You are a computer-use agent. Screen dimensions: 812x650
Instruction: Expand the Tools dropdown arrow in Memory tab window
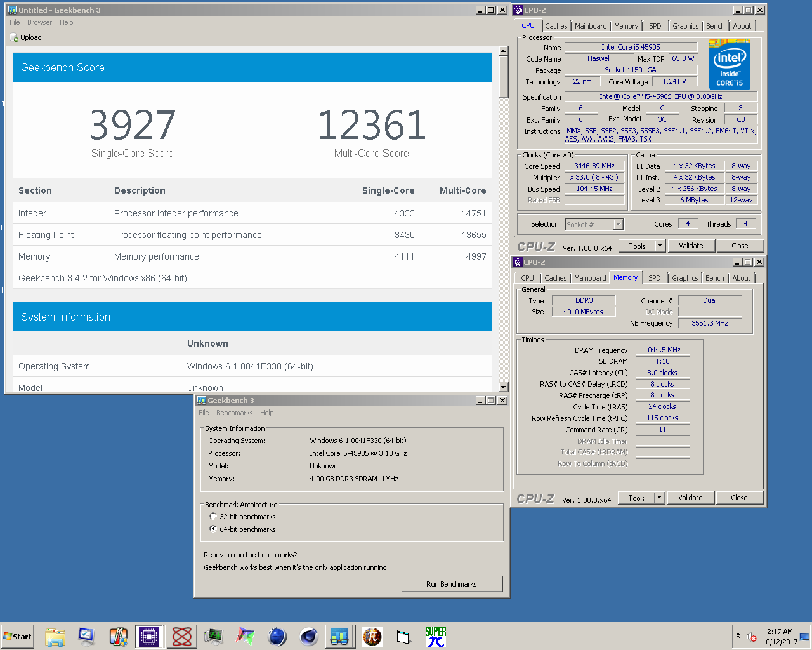point(659,498)
